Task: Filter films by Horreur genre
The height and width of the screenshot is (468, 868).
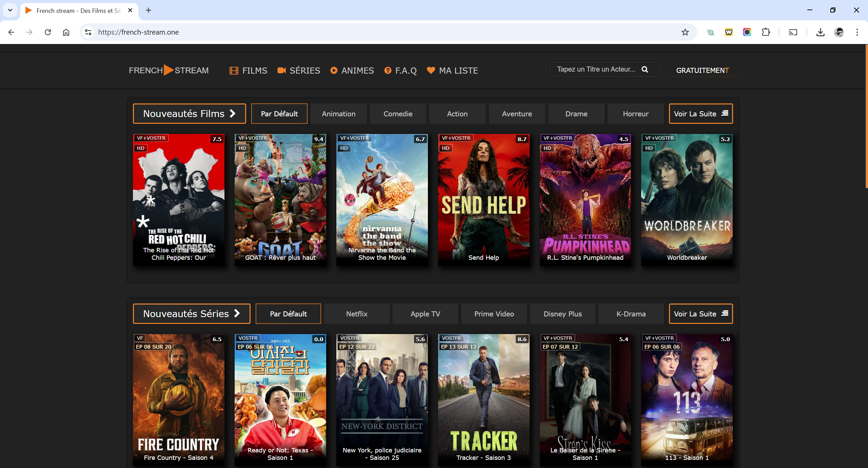Action: [635, 114]
